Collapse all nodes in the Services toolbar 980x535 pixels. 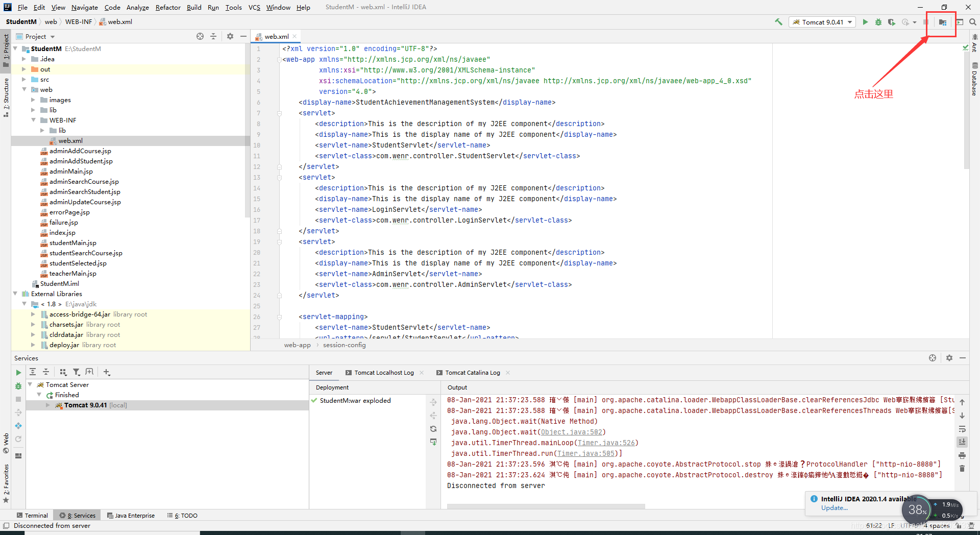tap(46, 372)
